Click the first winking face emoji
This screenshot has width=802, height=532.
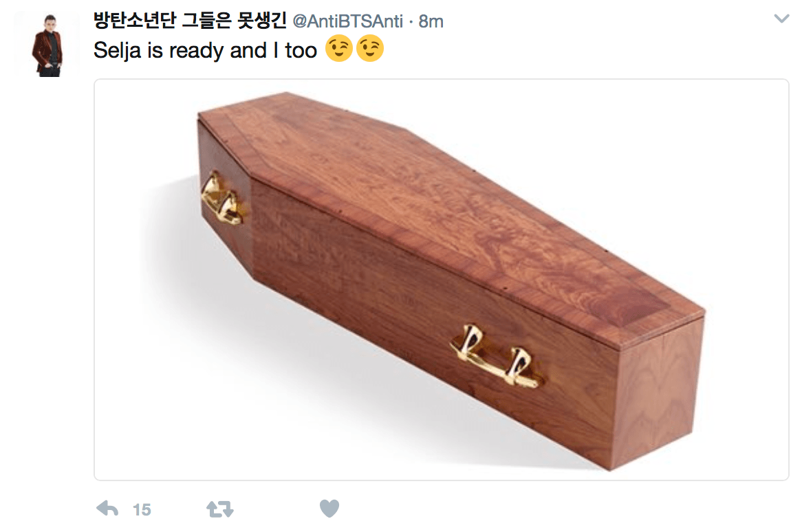pyautogui.click(x=339, y=49)
